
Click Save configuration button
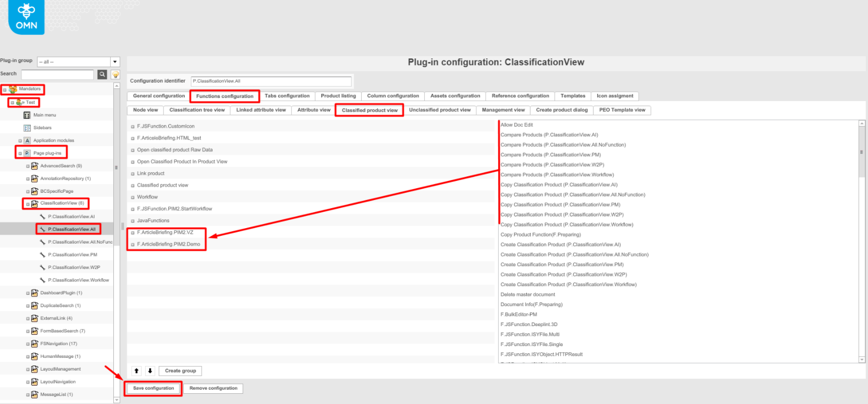point(153,388)
